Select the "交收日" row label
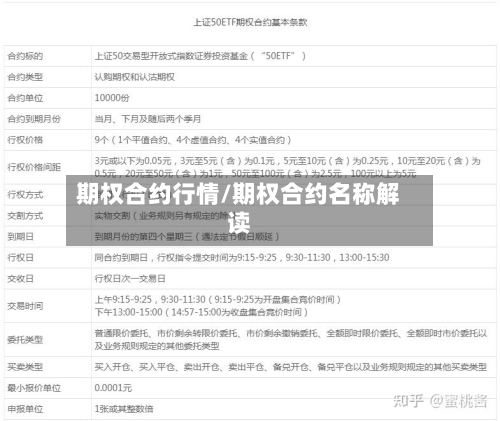500x421 pixels. [x=21, y=278]
